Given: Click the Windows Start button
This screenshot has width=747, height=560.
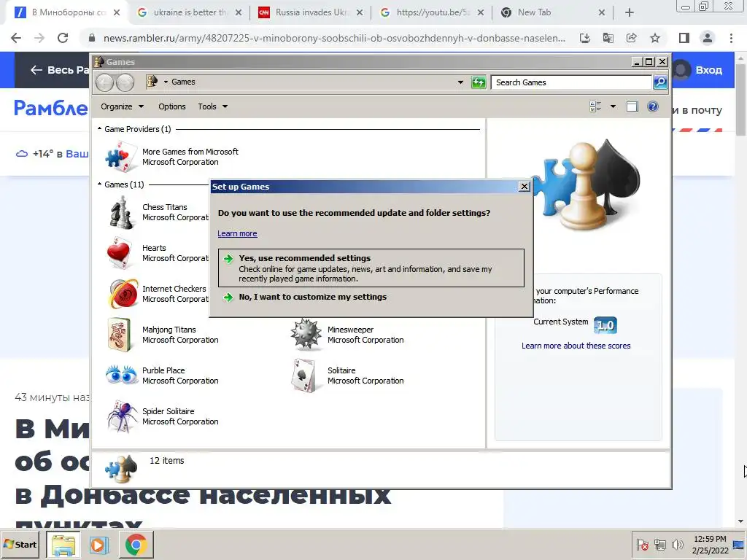Looking at the screenshot, I should (x=20, y=545).
